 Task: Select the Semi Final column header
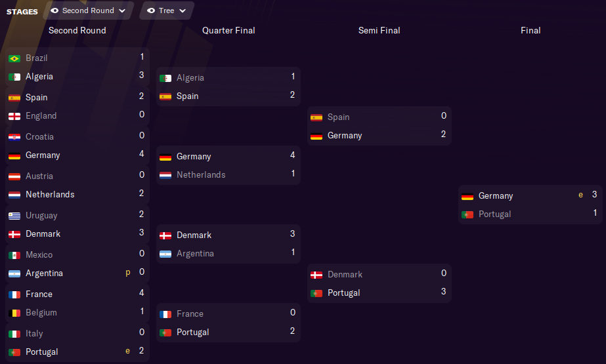(379, 30)
